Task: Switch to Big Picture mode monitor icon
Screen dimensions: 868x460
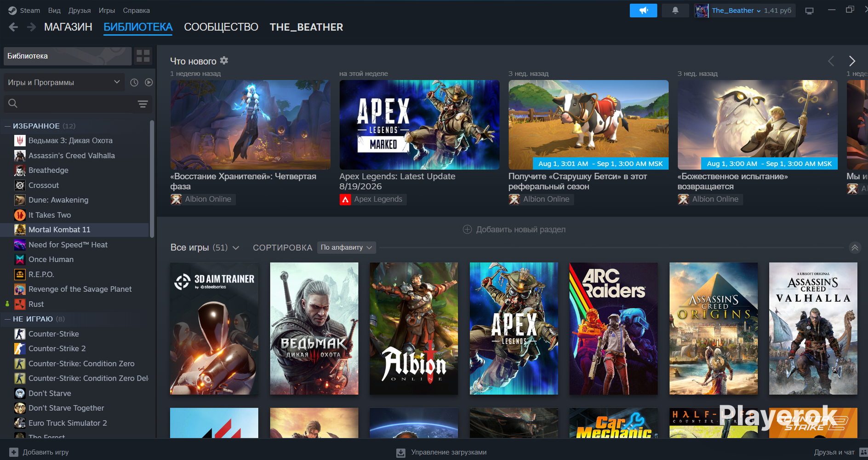Action: [x=809, y=11]
